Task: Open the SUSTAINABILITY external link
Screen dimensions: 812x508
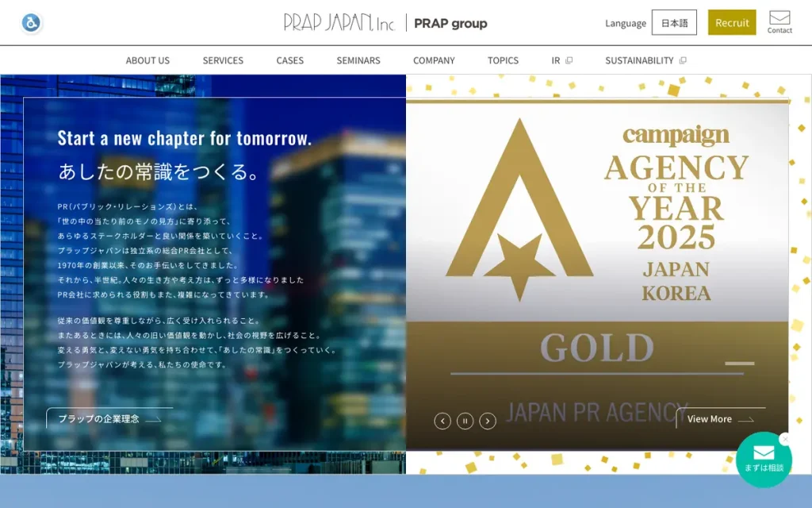Action: [645, 60]
